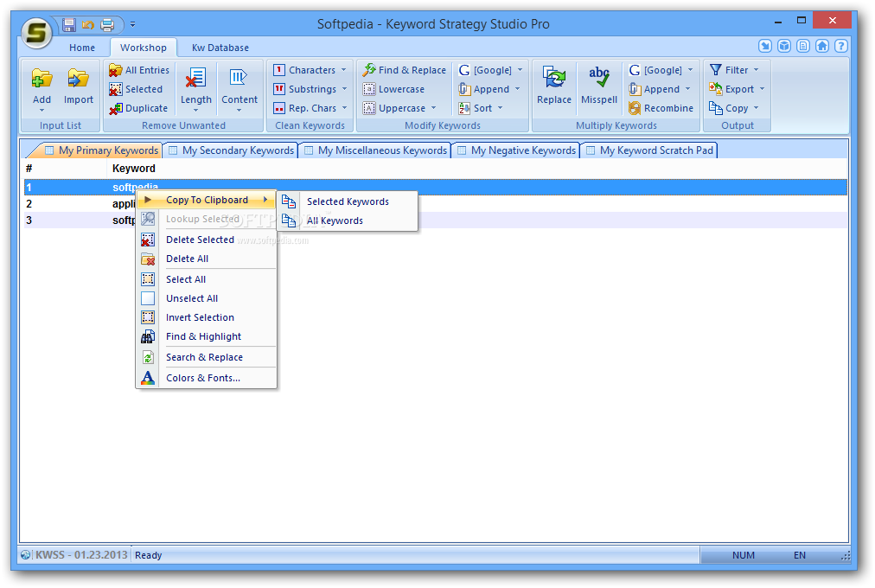This screenshot has height=588, width=875.
Task: Click the Keyword column header
Action: tap(134, 169)
